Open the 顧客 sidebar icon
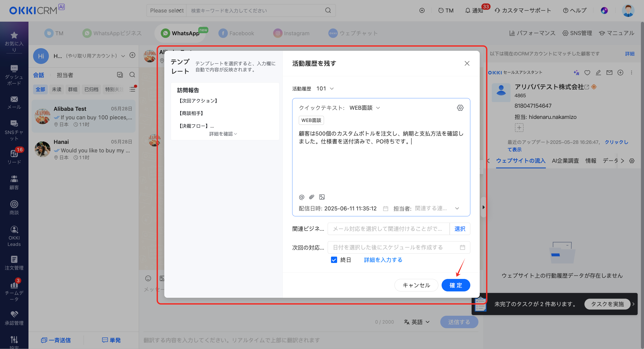 14,183
